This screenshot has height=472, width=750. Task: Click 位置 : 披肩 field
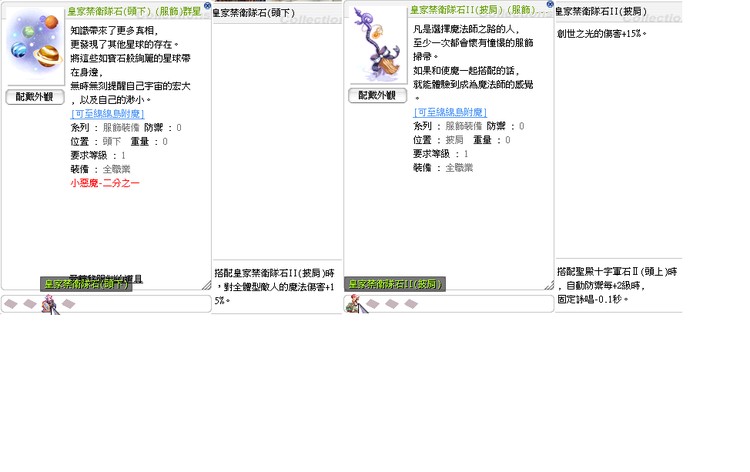click(439, 140)
